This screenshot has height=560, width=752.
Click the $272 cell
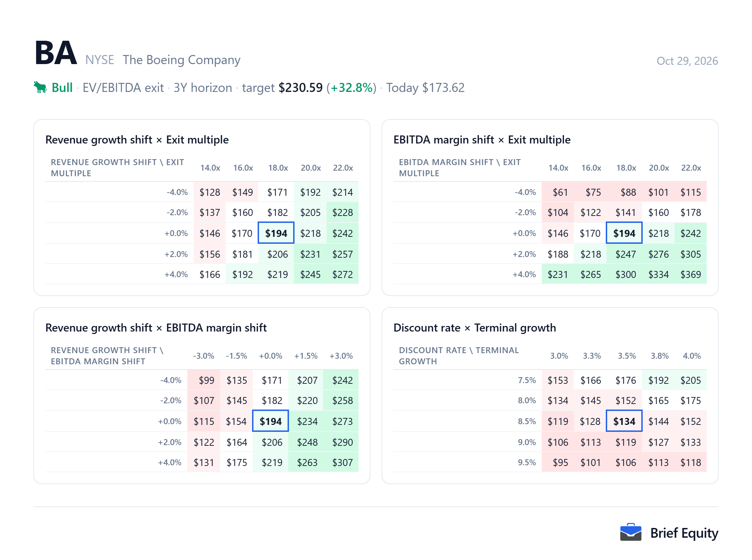(343, 274)
